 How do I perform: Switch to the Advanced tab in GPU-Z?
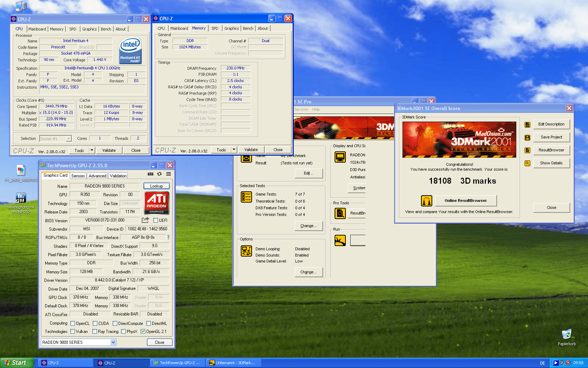point(97,176)
